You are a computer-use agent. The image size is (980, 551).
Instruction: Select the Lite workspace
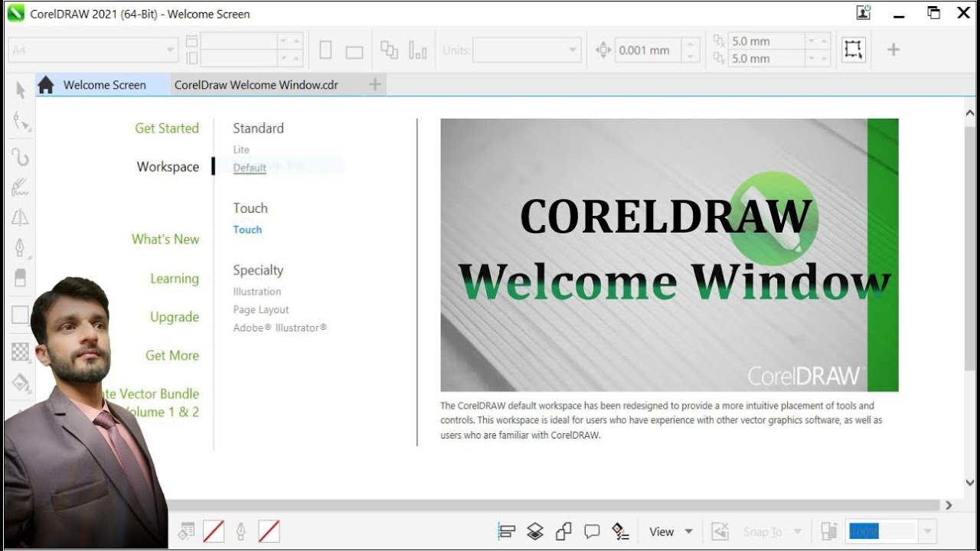coord(241,150)
